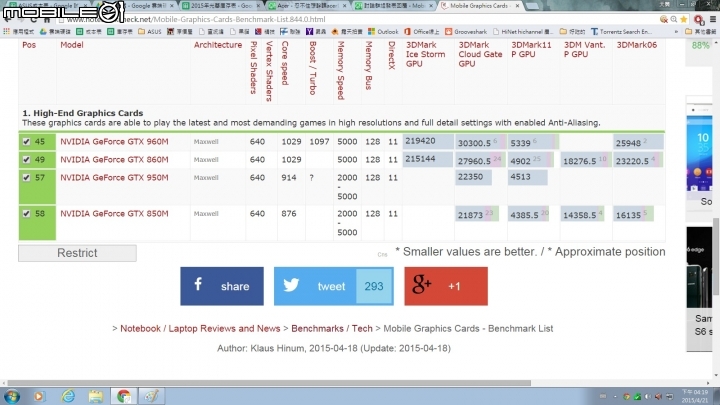The height and width of the screenshot is (405, 720).
Task: Click the Google +1 button
Action: pyautogui.click(x=446, y=286)
